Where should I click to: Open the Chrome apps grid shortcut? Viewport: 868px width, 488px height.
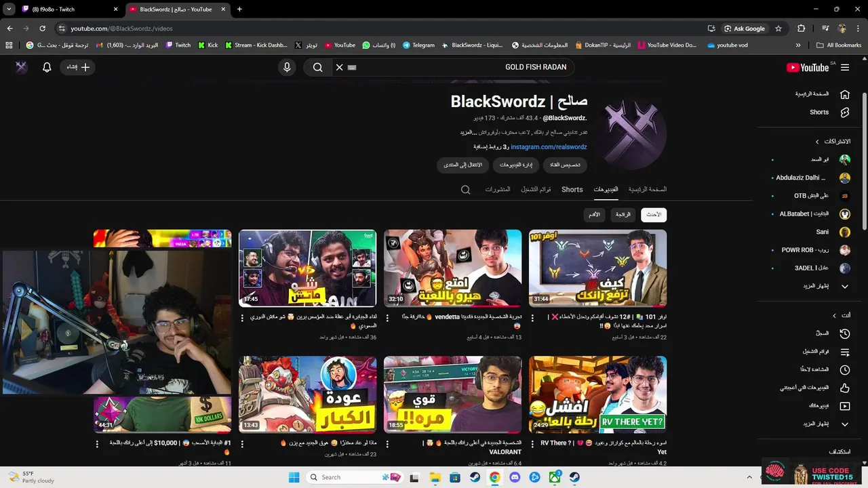[9, 45]
